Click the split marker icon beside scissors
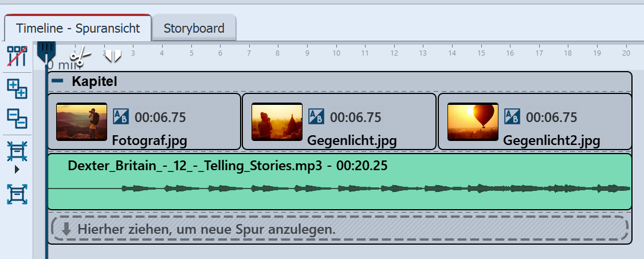The width and height of the screenshot is (644, 259). (113, 56)
